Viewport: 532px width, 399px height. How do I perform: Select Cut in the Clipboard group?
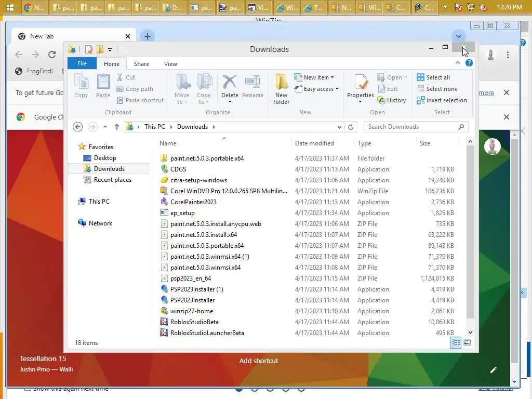126,77
